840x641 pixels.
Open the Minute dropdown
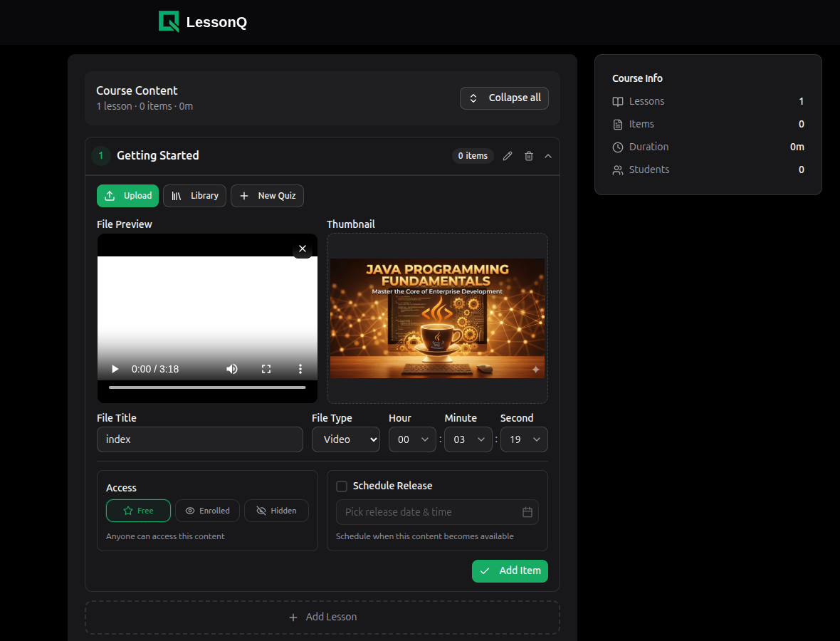(468, 439)
